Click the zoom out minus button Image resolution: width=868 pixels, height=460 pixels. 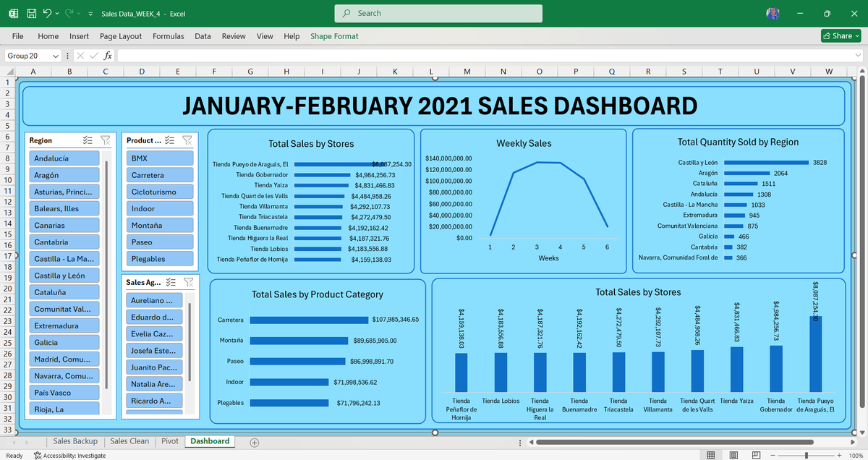(x=773, y=455)
